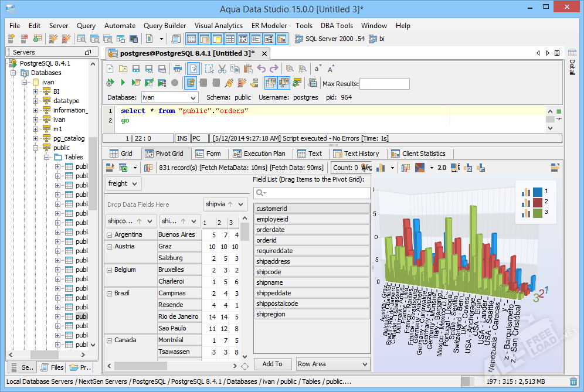
Task: Click the Save file icon
Action: click(x=136, y=69)
